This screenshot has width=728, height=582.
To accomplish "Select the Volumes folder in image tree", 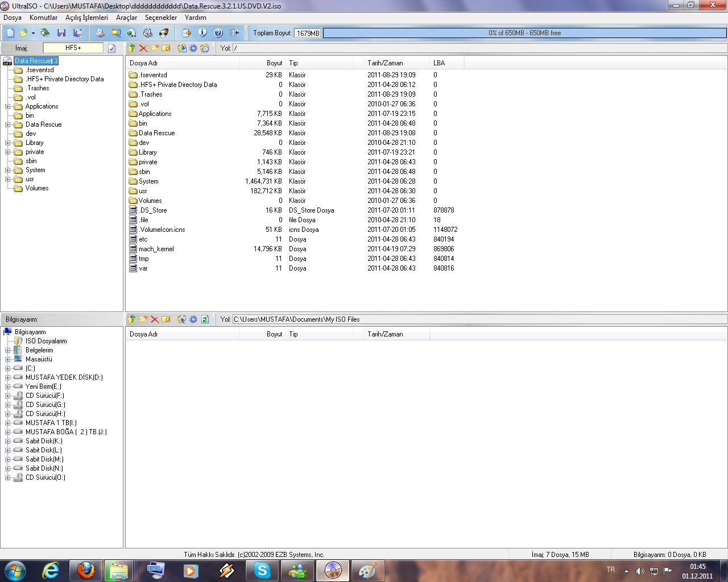I will pos(37,188).
